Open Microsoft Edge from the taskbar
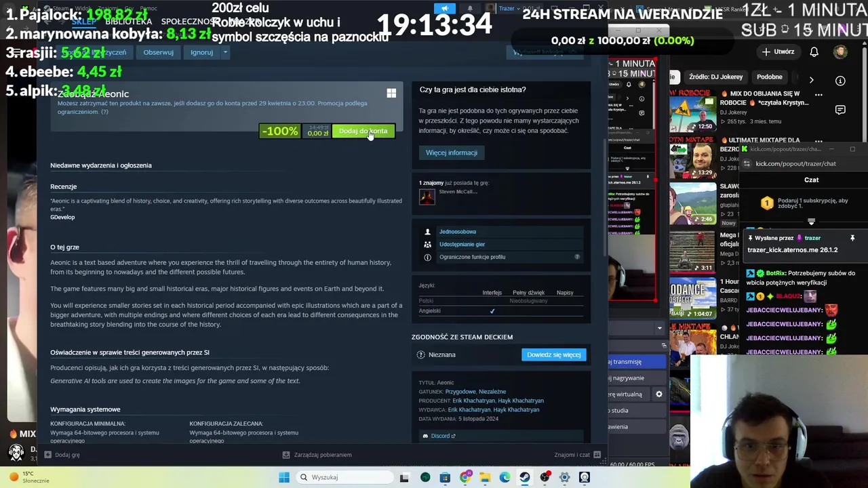The image size is (868, 488). point(505,477)
